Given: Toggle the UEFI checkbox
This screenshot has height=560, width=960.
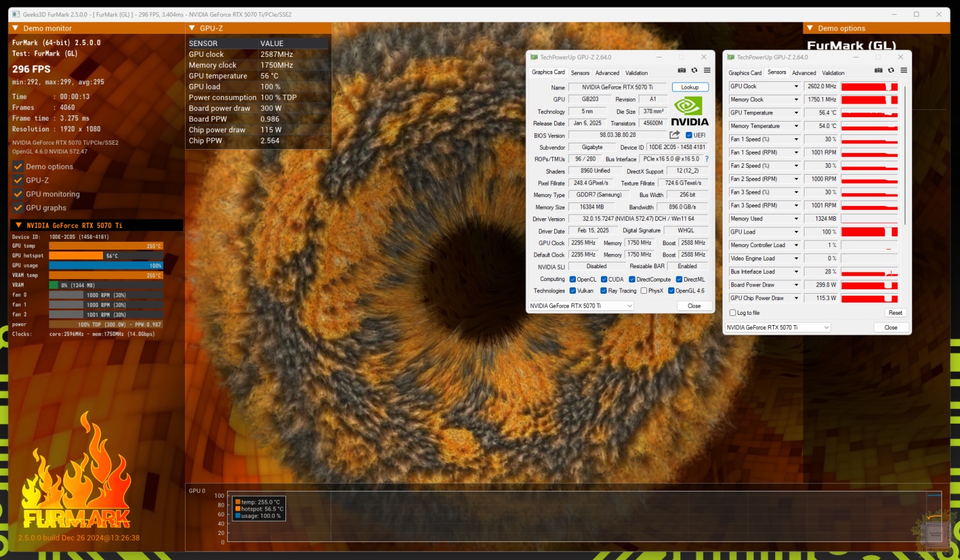Looking at the screenshot, I should [x=689, y=135].
